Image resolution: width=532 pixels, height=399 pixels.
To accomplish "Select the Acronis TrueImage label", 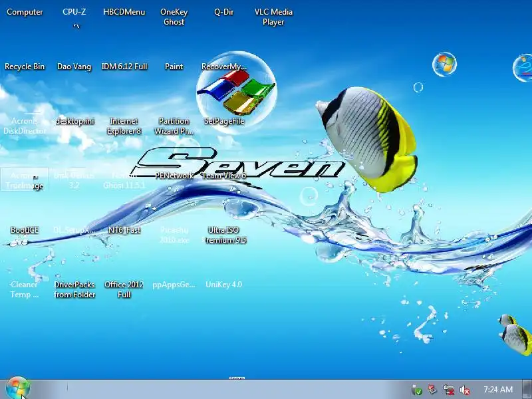I will coord(25,180).
